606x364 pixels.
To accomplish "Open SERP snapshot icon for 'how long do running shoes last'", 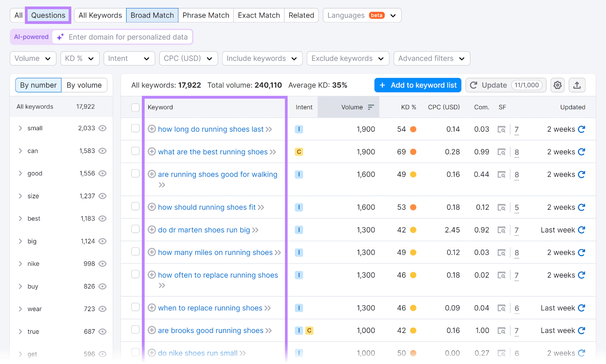I will pos(502,129).
